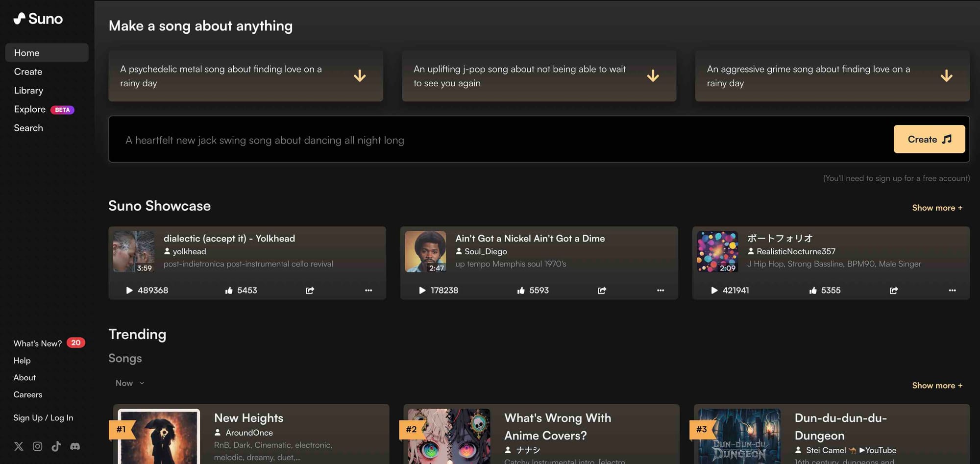Viewport: 980px width, 464px height.
Task: Select the aggressive grime song suggestion card
Action: coord(832,76)
